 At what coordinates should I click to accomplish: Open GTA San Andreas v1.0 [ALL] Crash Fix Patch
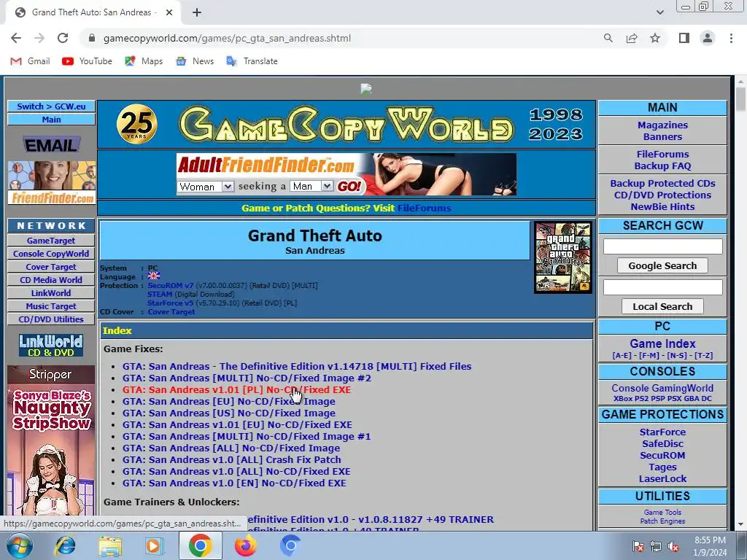[231, 459]
